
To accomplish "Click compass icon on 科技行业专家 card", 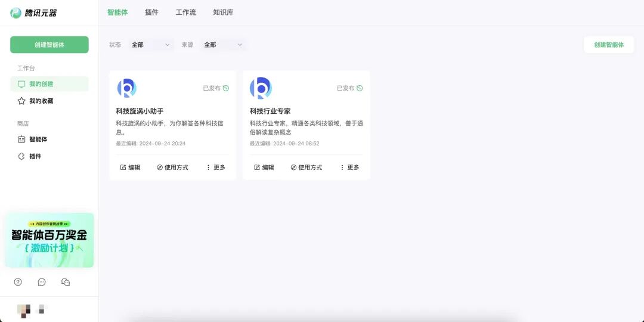I will coord(293,167).
